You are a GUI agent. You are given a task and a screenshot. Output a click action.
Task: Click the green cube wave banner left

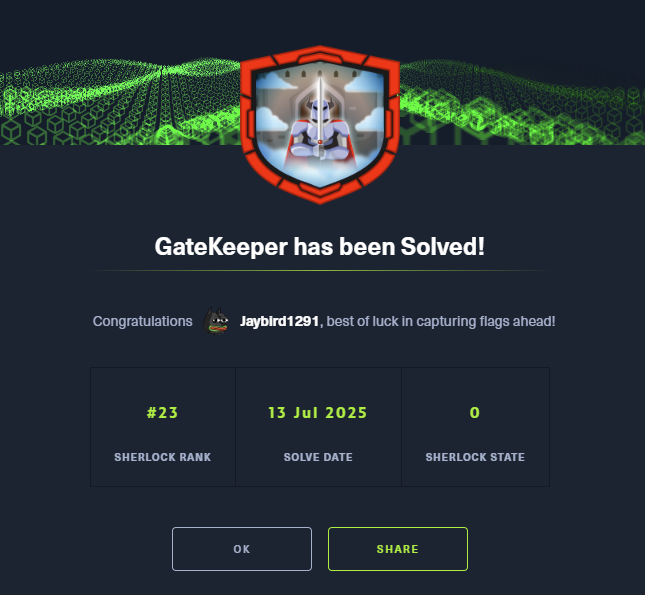click(120, 102)
